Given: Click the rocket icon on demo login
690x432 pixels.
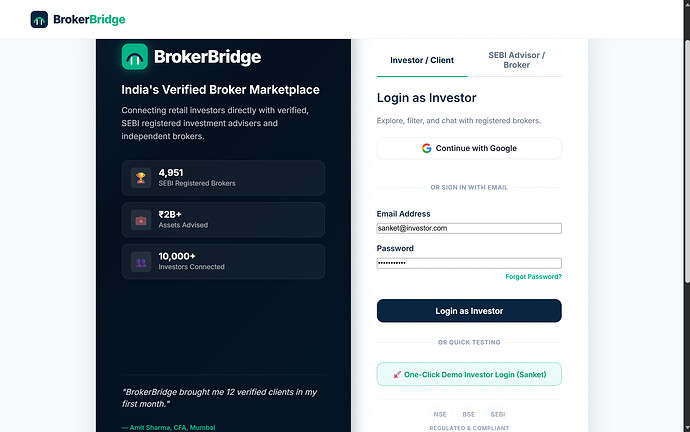Looking at the screenshot, I should tap(397, 375).
